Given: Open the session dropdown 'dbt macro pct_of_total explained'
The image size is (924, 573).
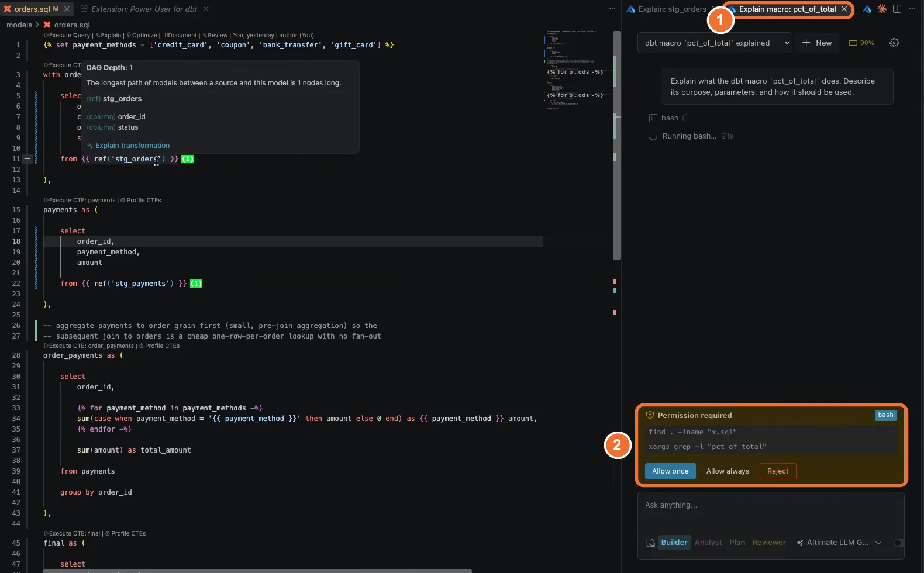Looking at the screenshot, I should click(715, 43).
